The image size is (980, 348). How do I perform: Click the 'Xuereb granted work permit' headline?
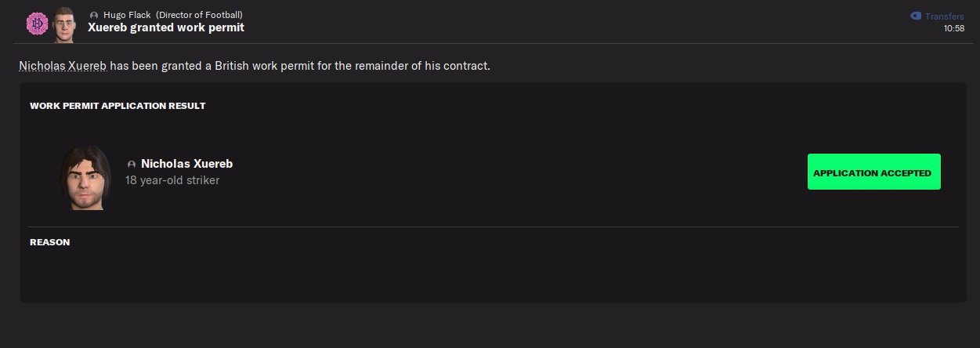[166, 27]
